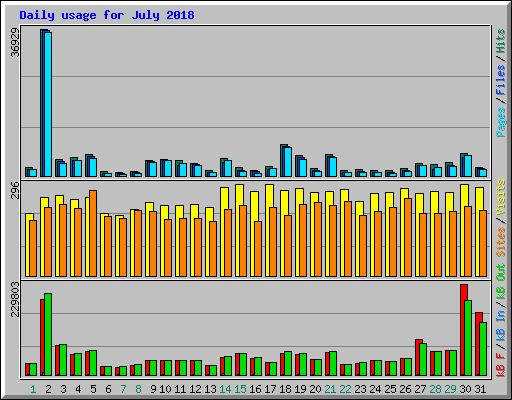The width and height of the screenshot is (512, 400).
Task: Click the orange sites bar for day 16
Action: click(258, 249)
